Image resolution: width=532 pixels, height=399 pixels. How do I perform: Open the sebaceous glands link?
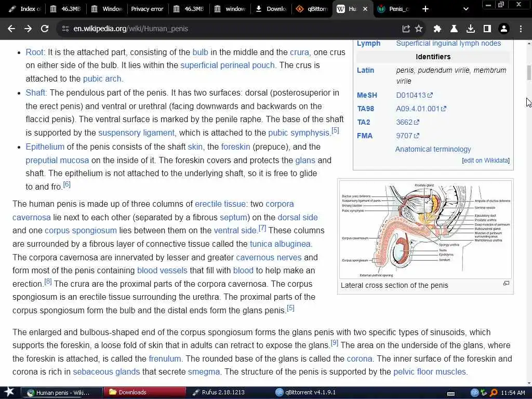tap(106, 372)
